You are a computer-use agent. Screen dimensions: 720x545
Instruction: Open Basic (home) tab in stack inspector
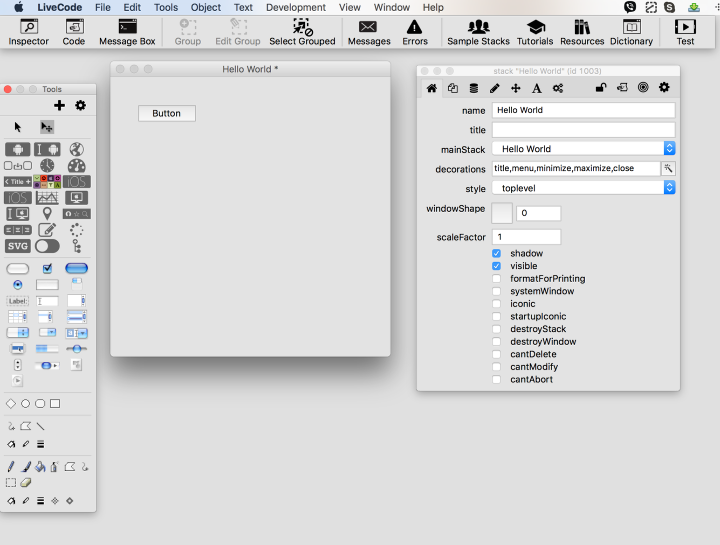(x=432, y=88)
